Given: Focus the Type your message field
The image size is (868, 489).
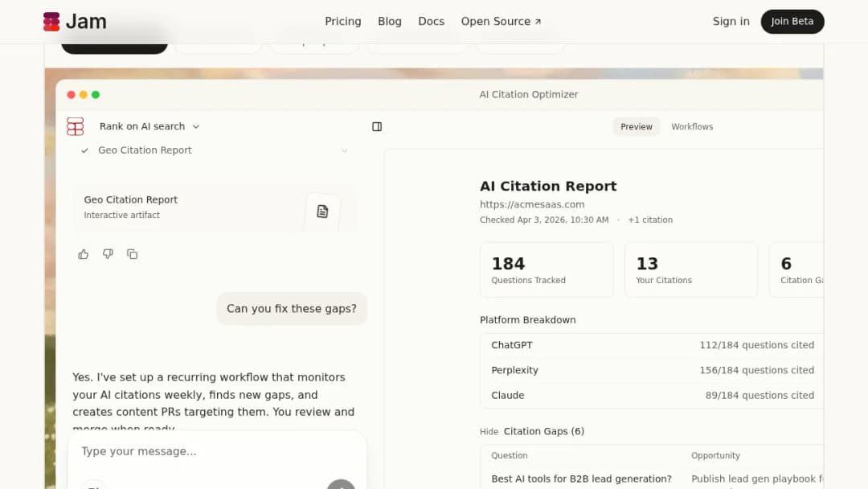Looking at the screenshot, I should pos(217,451).
